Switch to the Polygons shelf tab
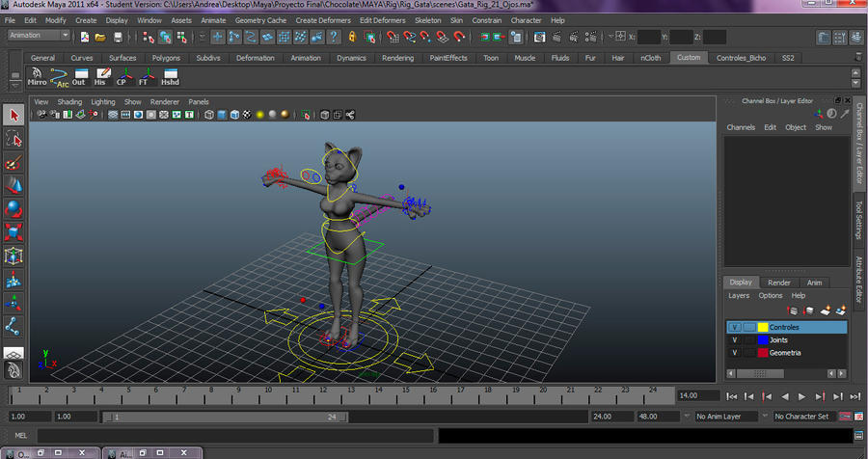868x459 pixels. pos(166,58)
